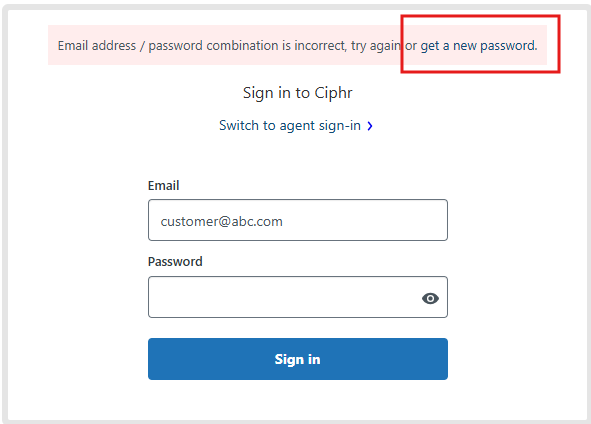Follow the get a new password link
The height and width of the screenshot is (424, 591).
coord(478,46)
